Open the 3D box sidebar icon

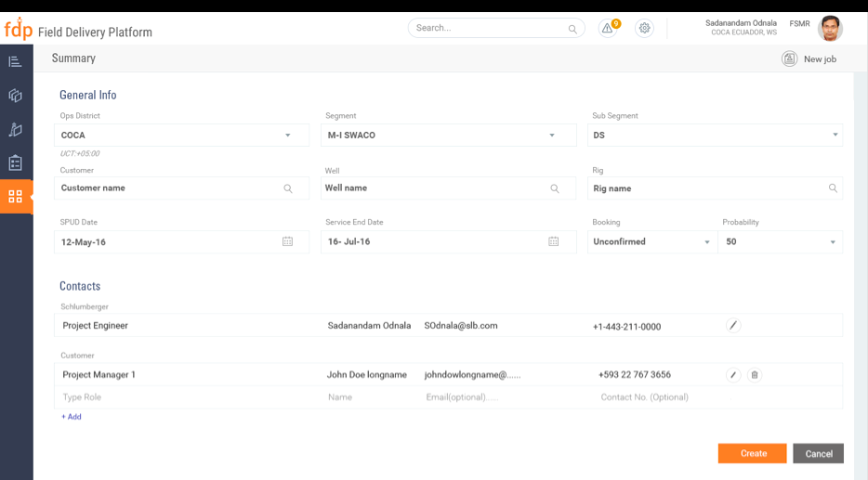tap(15, 96)
